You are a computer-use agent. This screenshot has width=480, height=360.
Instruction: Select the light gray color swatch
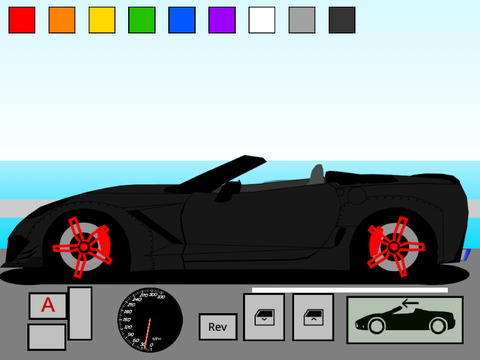(302, 20)
